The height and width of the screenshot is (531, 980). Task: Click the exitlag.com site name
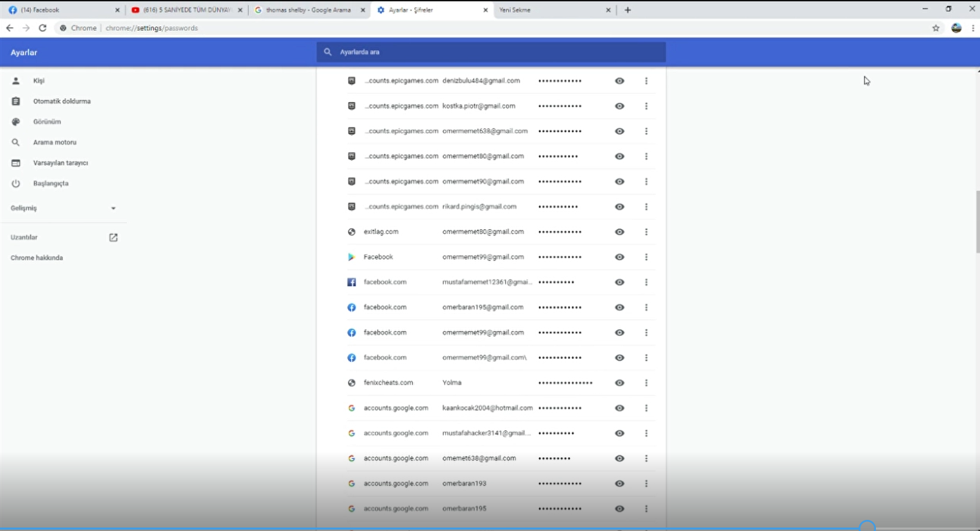(381, 232)
